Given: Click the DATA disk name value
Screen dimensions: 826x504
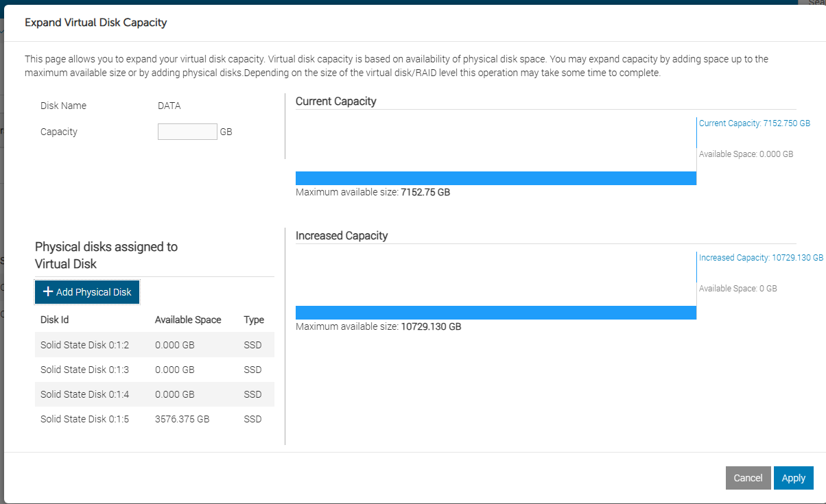Looking at the screenshot, I should pos(169,106).
